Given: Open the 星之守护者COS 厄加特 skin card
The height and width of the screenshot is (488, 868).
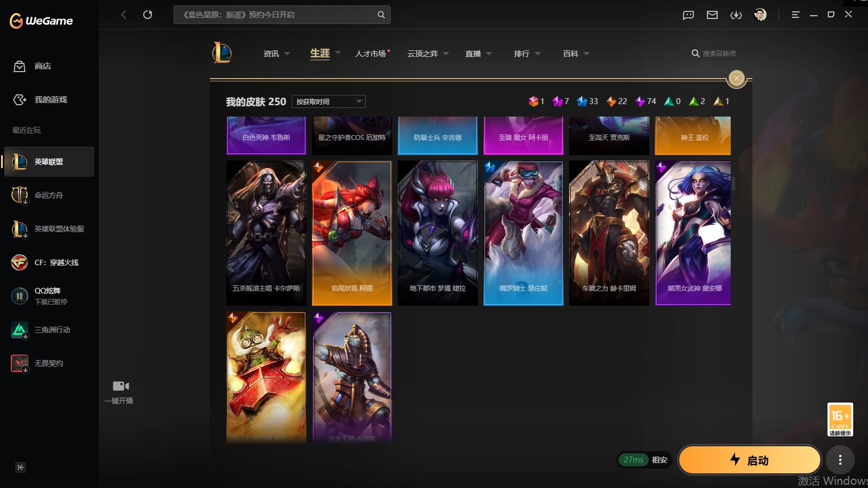Looking at the screenshot, I should pos(352,136).
